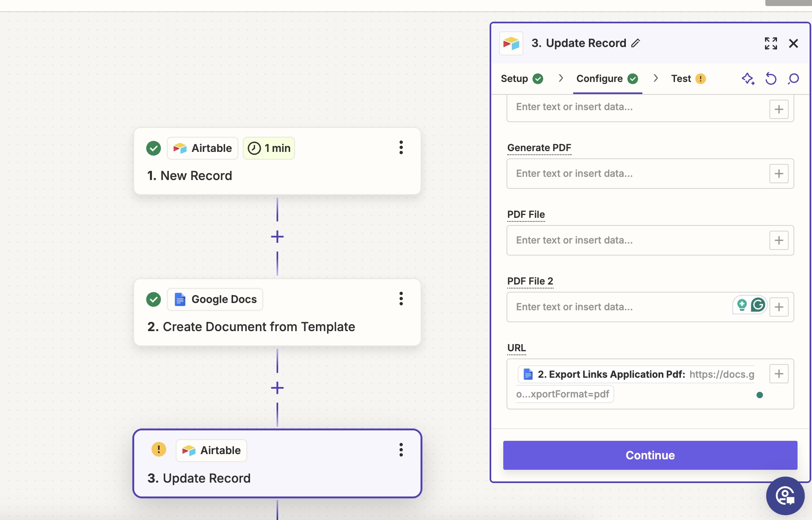Viewport: 812px width, 520px height.
Task: Click green checkmark on New Record step
Action: 154,148
